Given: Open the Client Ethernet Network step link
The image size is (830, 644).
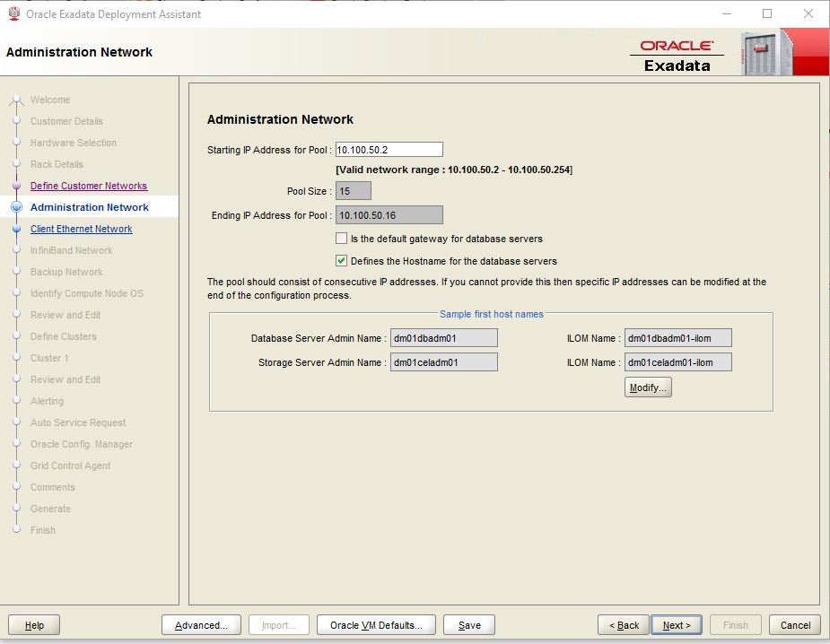Looking at the screenshot, I should (x=82, y=229).
